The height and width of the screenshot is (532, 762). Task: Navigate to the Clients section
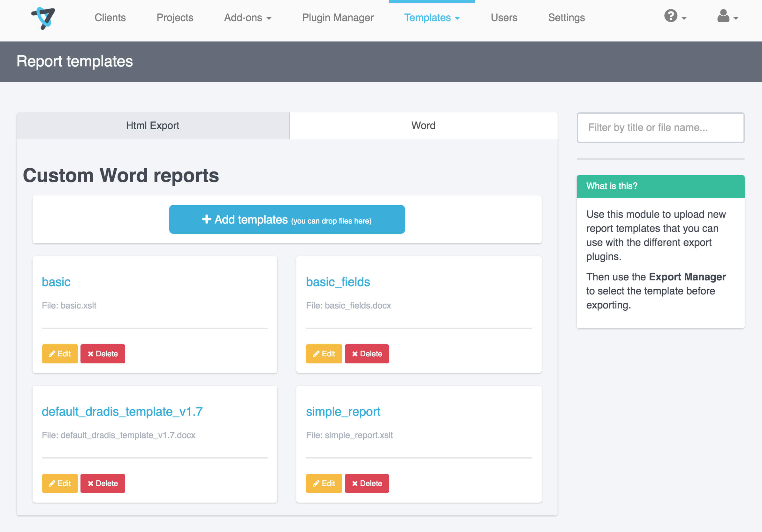110,17
